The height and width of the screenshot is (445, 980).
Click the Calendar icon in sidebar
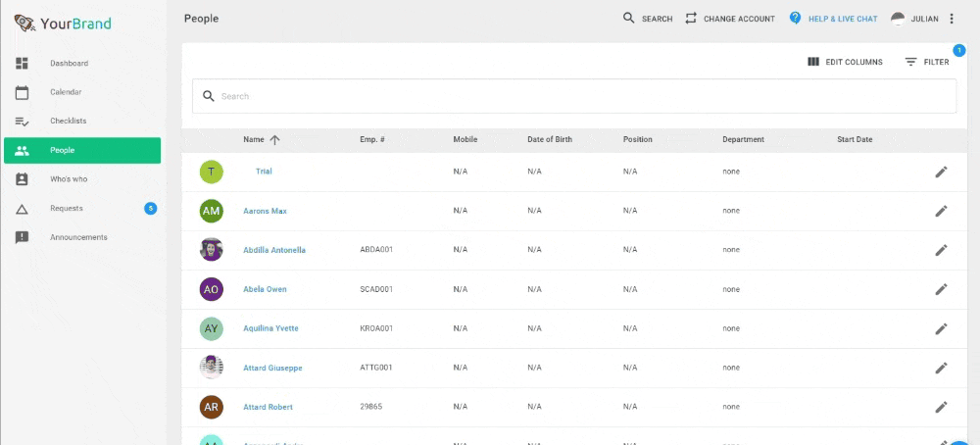click(x=22, y=92)
